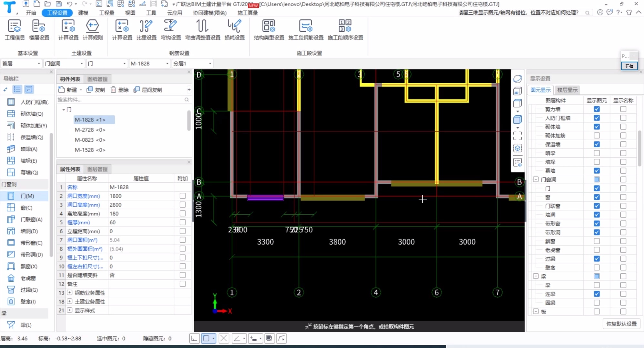Expand 钢筋业务属性 property group

click(x=70, y=293)
